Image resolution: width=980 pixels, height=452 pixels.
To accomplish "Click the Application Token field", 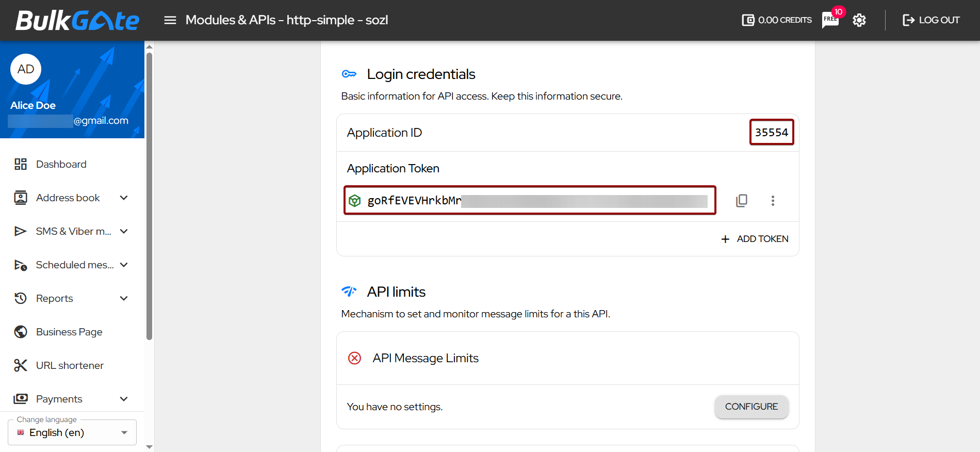I will (530, 200).
